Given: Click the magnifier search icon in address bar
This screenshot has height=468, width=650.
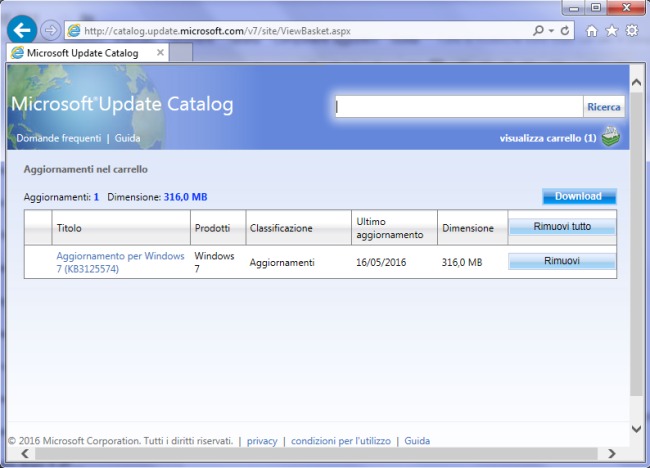Looking at the screenshot, I should pyautogui.click(x=538, y=30).
